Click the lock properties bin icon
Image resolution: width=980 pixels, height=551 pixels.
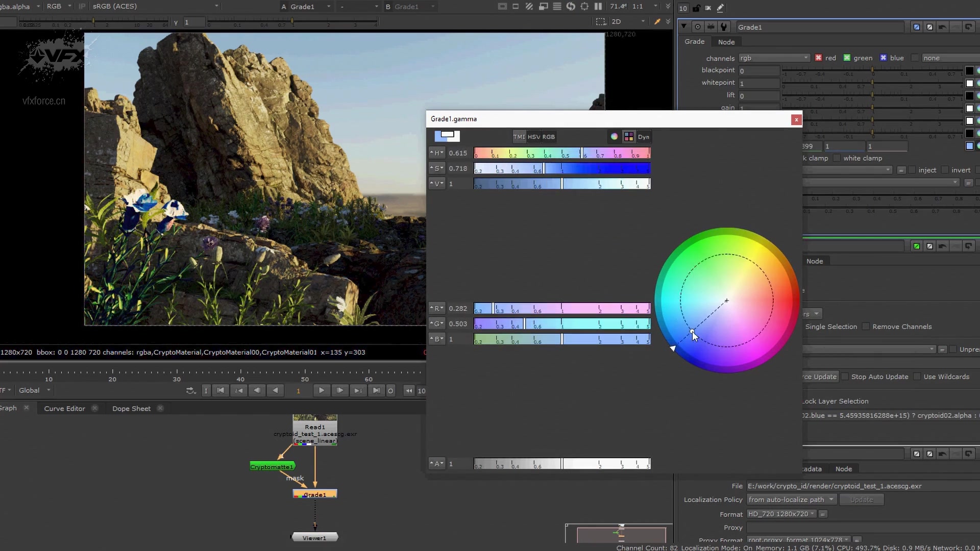click(x=696, y=8)
